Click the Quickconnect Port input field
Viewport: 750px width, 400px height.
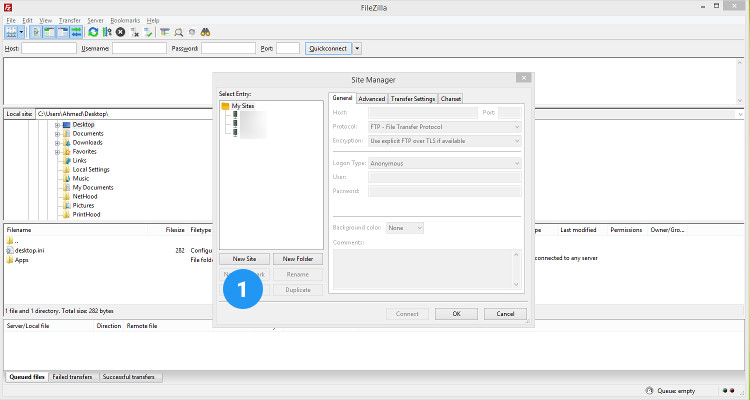[288, 48]
